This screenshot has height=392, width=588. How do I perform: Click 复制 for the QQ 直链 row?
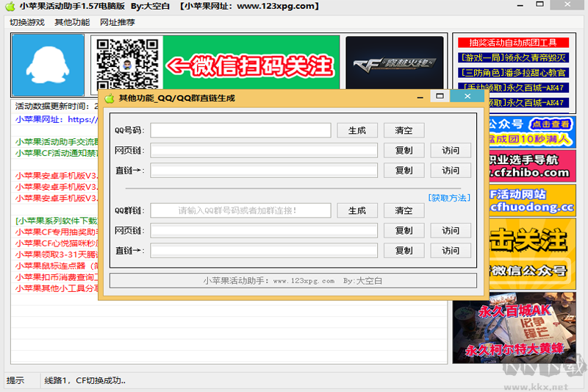coord(404,171)
